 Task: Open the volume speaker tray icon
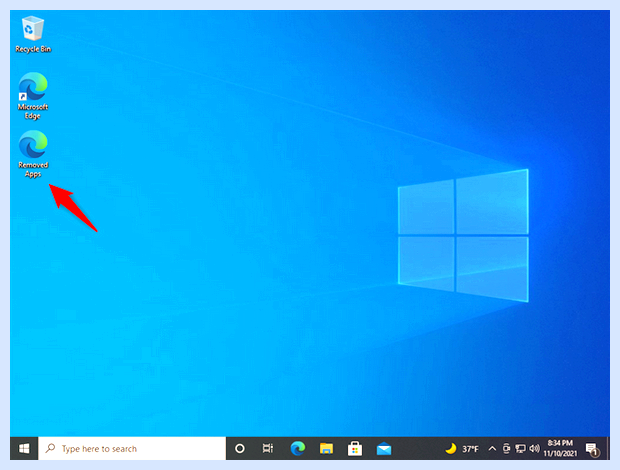[534, 449]
